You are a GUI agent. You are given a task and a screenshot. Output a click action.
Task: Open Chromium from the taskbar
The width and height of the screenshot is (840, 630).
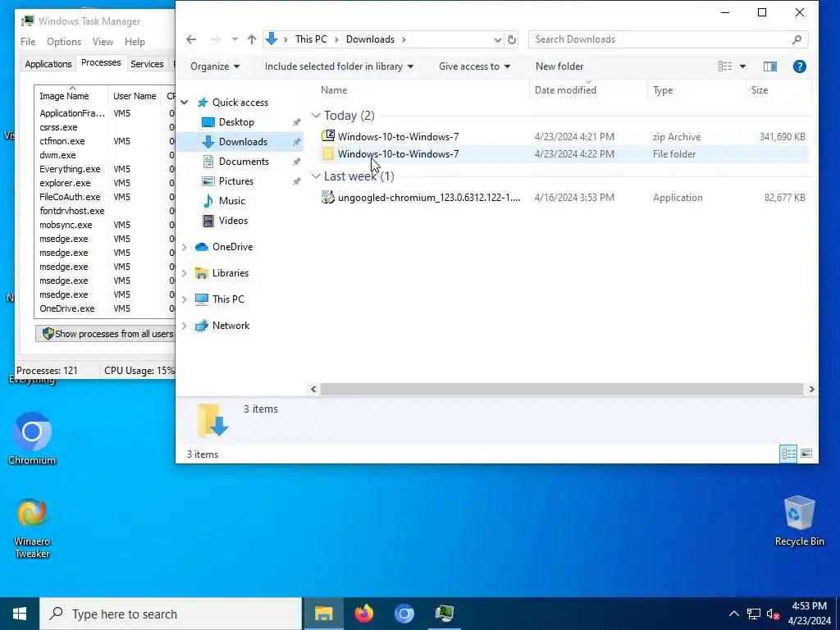tap(404, 614)
